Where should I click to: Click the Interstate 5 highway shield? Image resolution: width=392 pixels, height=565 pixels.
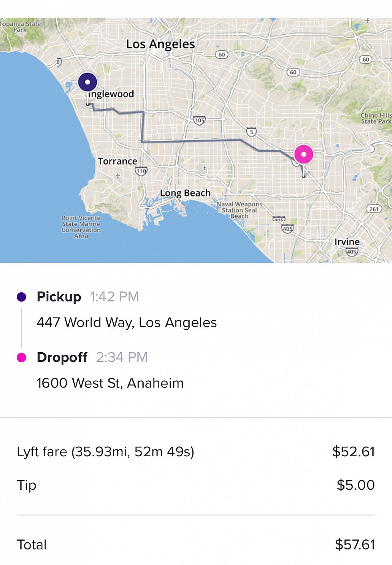(251, 132)
